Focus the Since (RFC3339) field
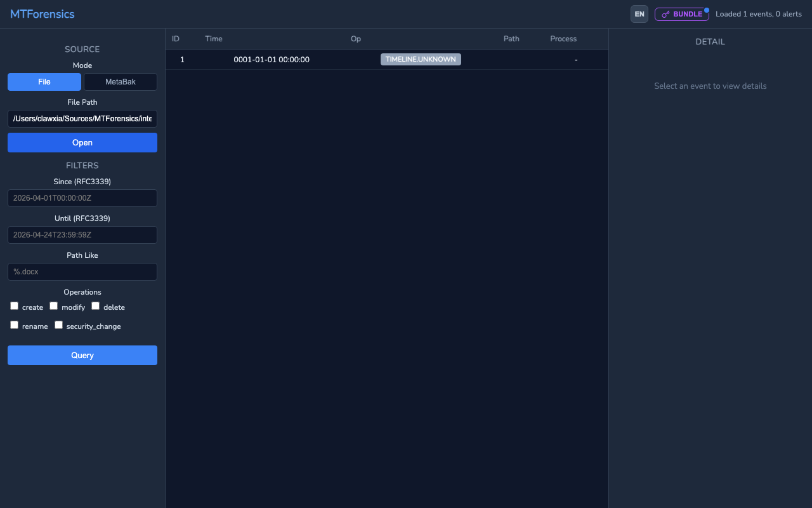The width and height of the screenshot is (812, 508). click(x=82, y=198)
